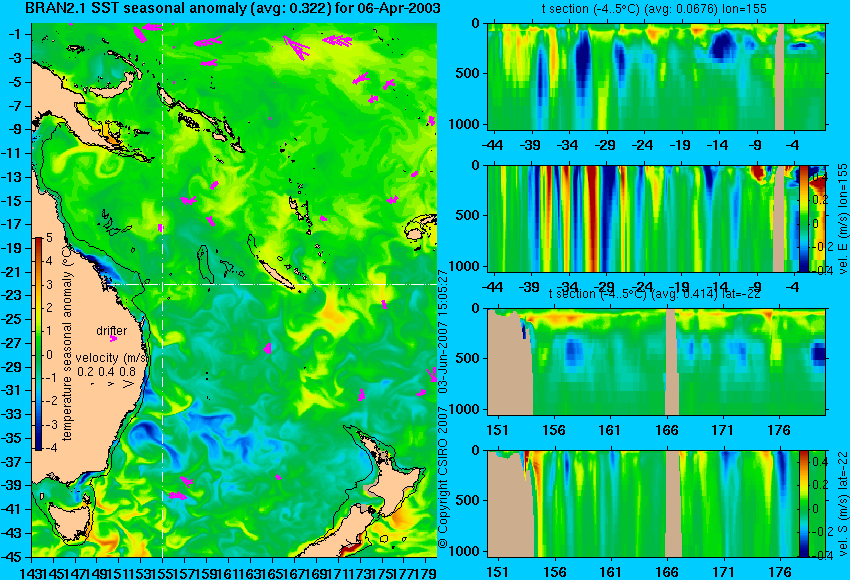The height and width of the screenshot is (580, 850).
Task: Click the '0.2' tick on the vel. E color bar
Action: tap(819, 199)
